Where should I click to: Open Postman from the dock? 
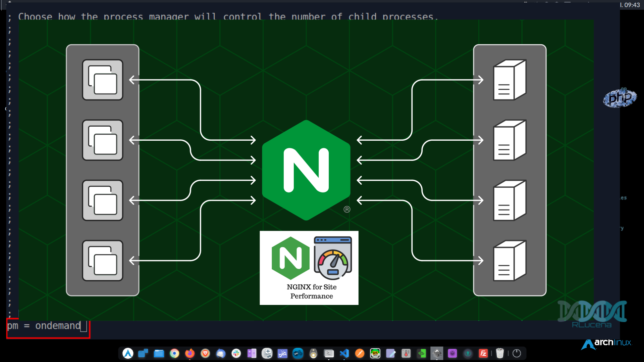360,353
